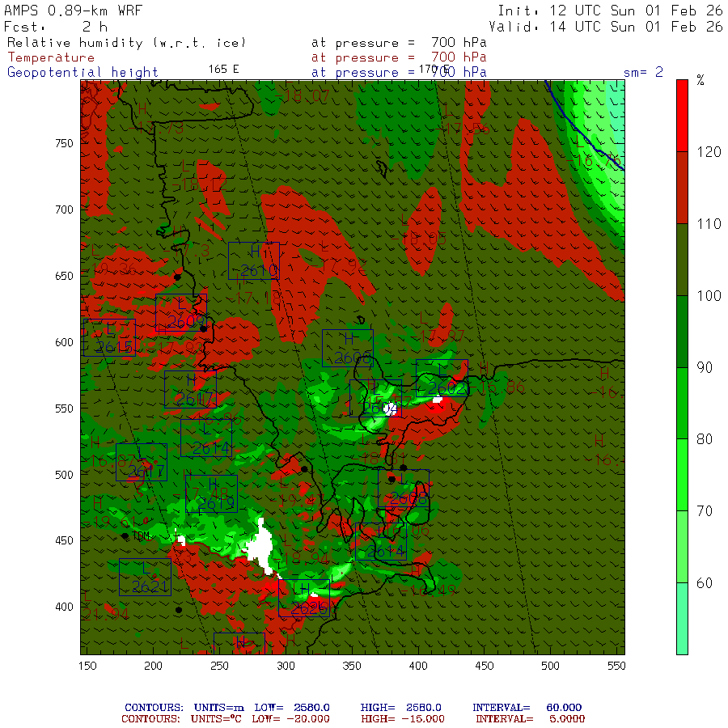Click the boxed "L 2615" height label
The width and height of the screenshot is (728, 728).
[x=109, y=337]
